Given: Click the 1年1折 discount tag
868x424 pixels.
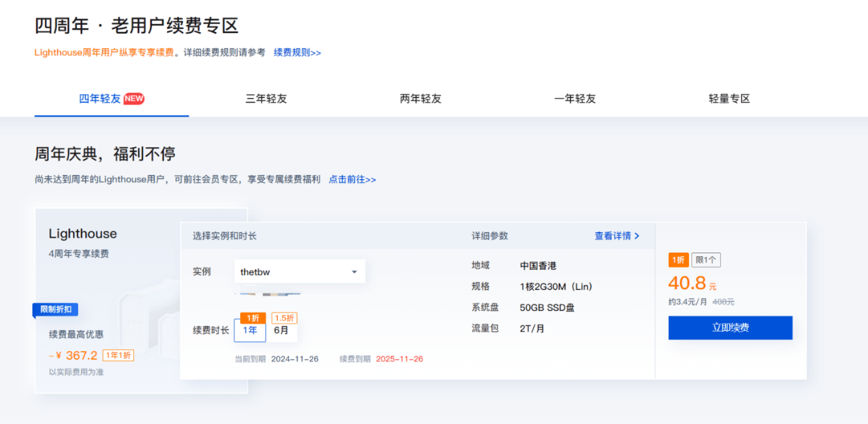Looking at the screenshot, I should [x=118, y=355].
